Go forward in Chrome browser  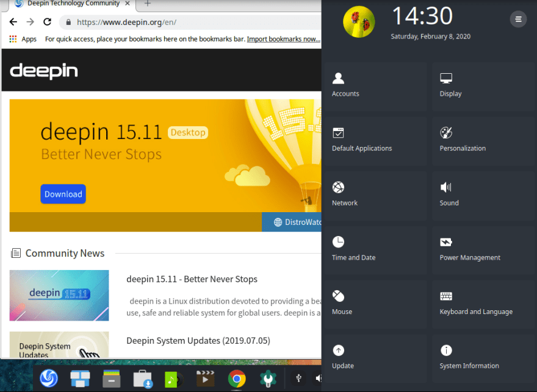point(30,22)
